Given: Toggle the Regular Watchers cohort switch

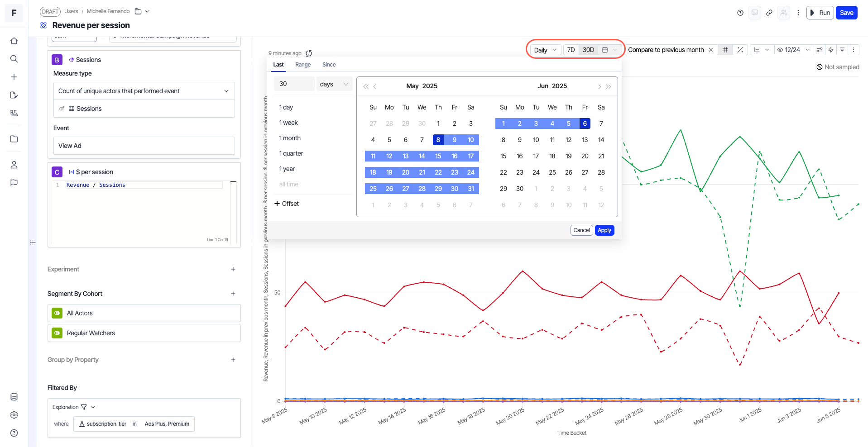Looking at the screenshot, I should pos(57,333).
